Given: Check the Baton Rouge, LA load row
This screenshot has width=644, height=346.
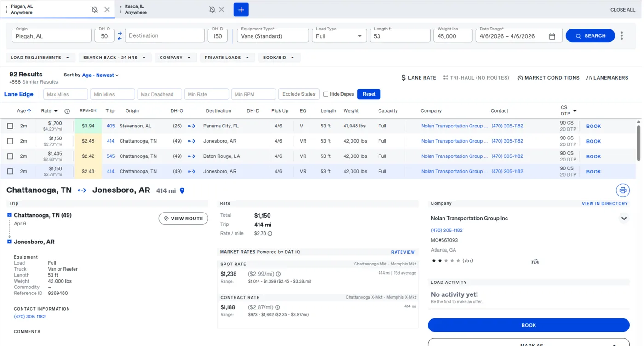Looking at the screenshot, I should (x=10, y=156).
